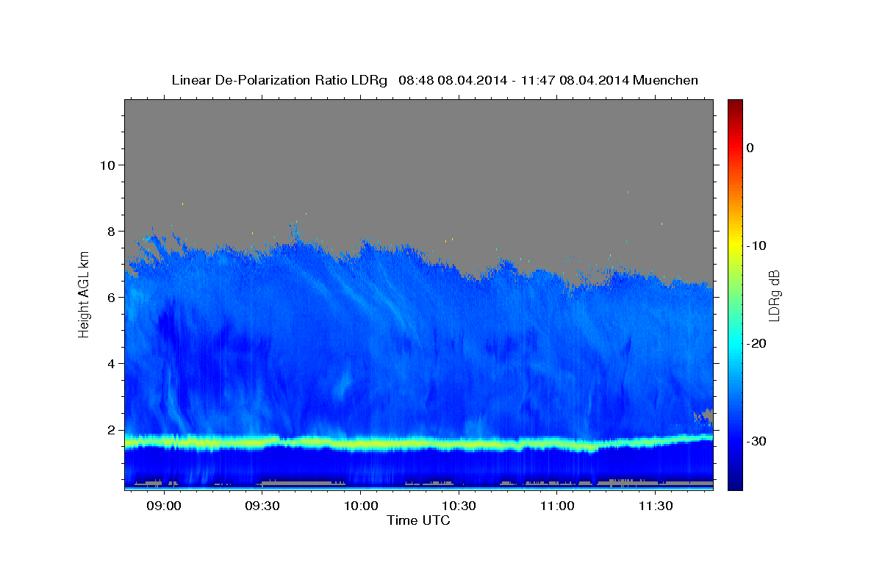Image resolution: width=882 pixels, height=588 pixels.
Task: Click the colorbar tick label 0
Action: [750, 148]
